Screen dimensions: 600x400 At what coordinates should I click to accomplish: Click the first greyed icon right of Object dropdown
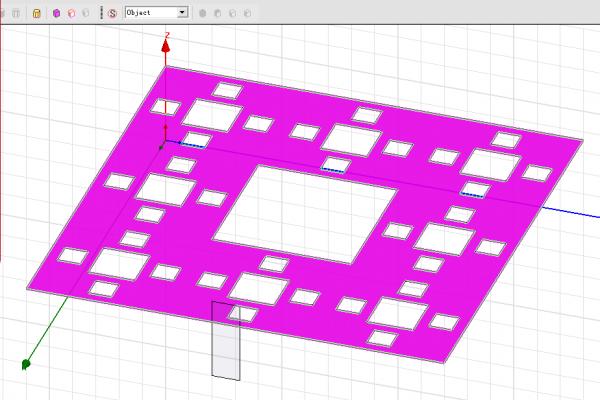click(203, 13)
